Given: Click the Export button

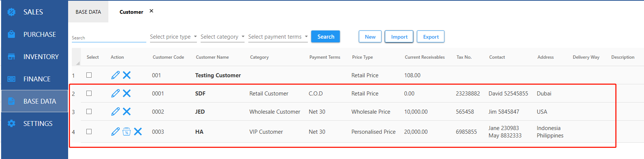Looking at the screenshot, I should [430, 37].
